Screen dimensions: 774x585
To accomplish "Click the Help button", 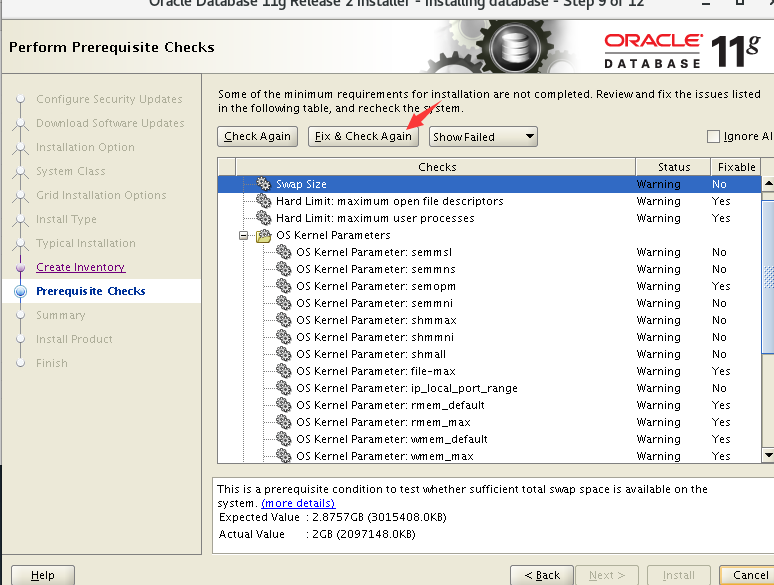I will click(42, 575).
